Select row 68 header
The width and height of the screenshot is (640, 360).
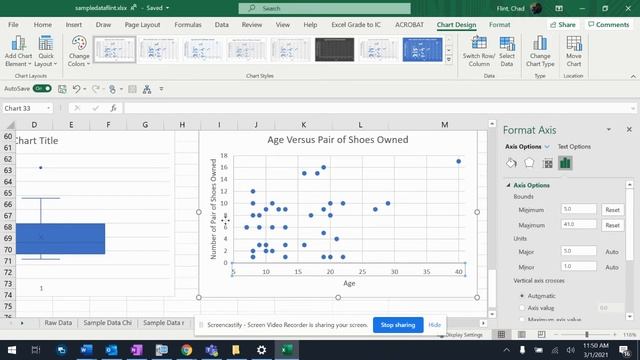(x=8, y=227)
